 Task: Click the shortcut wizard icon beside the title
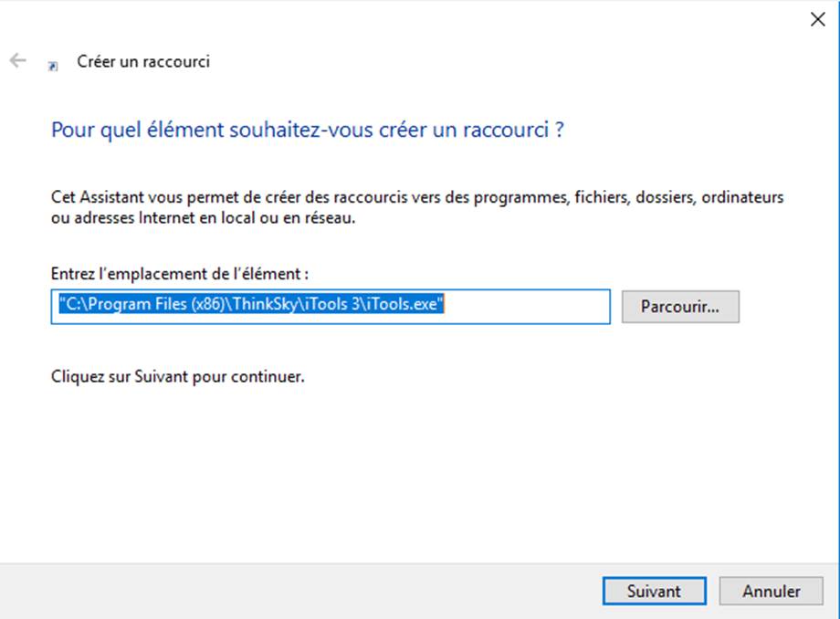(x=53, y=66)
